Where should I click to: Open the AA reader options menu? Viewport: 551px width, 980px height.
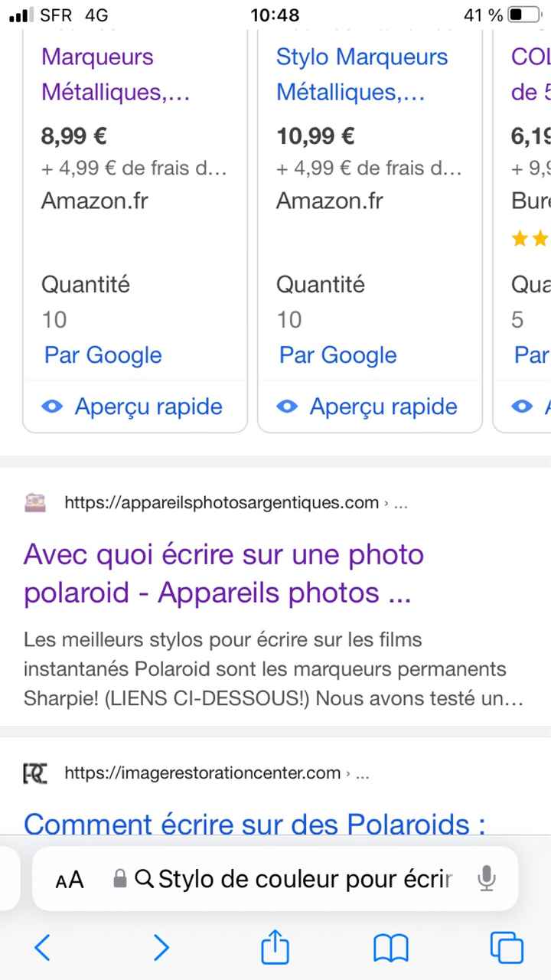pyautogui.click(x=70, y=880)
